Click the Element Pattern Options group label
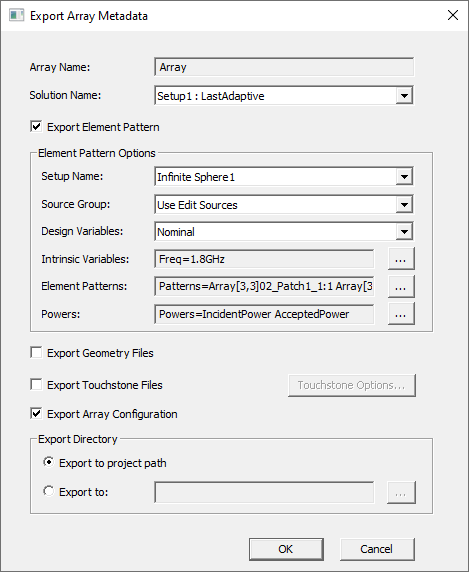Screen dimensions: 469x572 pyautogui.click(x=97, y=153)
